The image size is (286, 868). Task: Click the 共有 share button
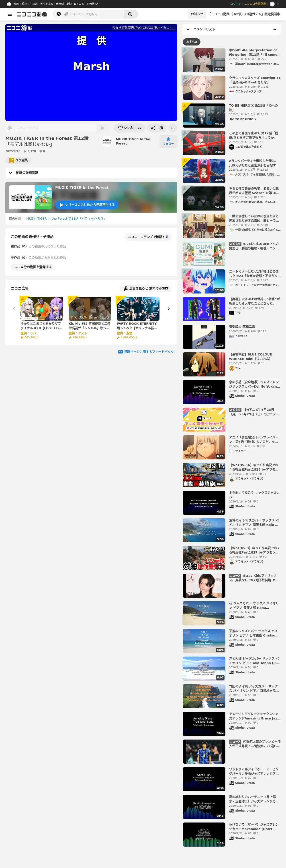coord(157,128)
